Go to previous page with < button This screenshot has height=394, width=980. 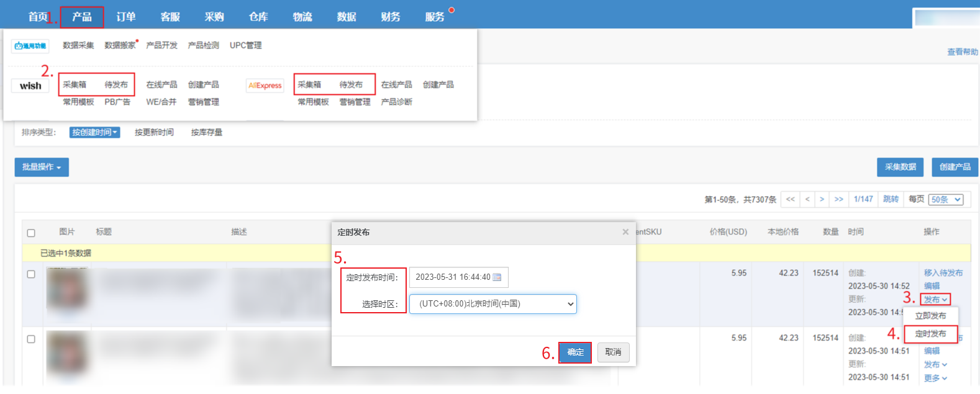[x=807, y=199]
